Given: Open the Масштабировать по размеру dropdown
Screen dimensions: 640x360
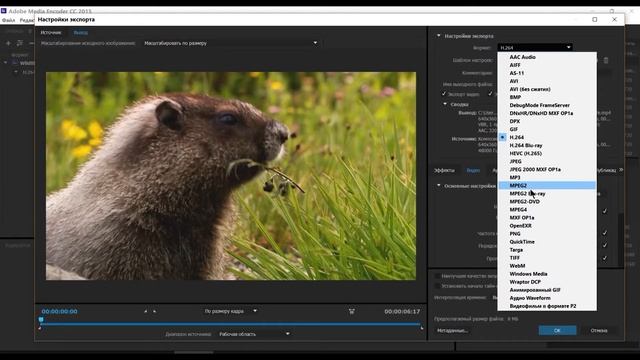Looking at the screenshot, I should (x=231, y=43).
